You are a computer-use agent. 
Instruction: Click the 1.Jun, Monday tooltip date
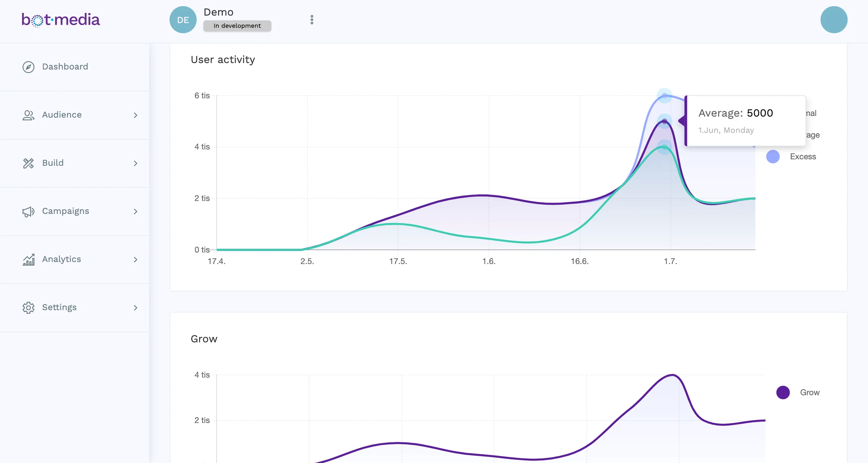tap(726, 130)
